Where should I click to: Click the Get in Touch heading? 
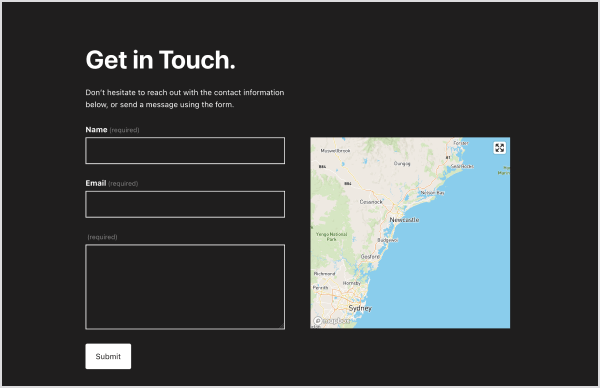tap(160, 60)
